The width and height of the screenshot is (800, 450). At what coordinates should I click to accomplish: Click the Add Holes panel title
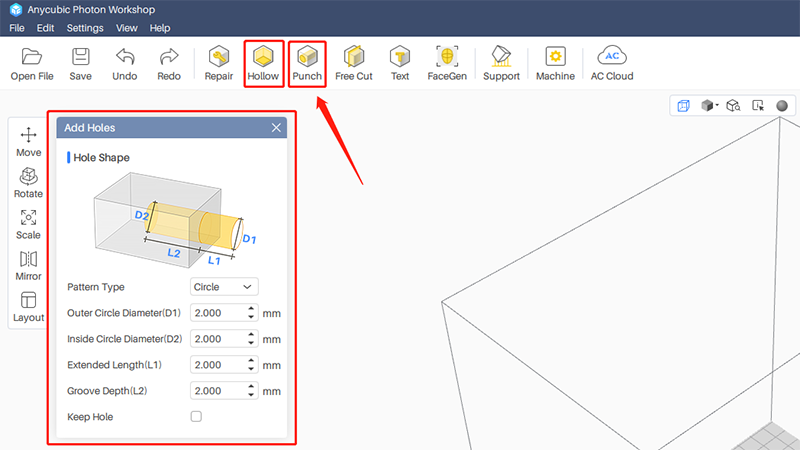pyautogui.click(x=90, y=128)
